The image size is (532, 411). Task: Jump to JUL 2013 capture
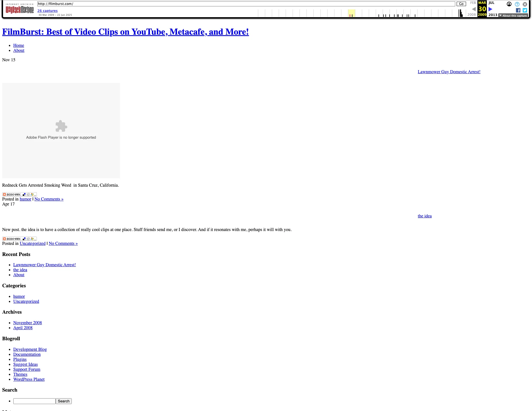tap(491, 3)
